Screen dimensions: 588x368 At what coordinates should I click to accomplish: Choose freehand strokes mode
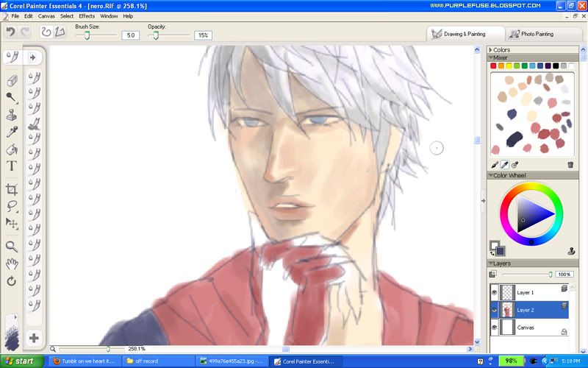(x=46, y=32)
